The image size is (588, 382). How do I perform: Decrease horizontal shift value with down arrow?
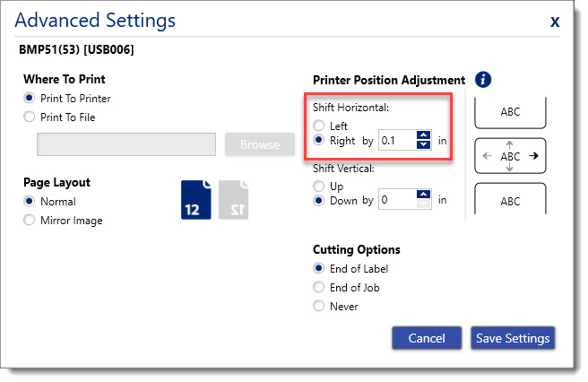423,145
